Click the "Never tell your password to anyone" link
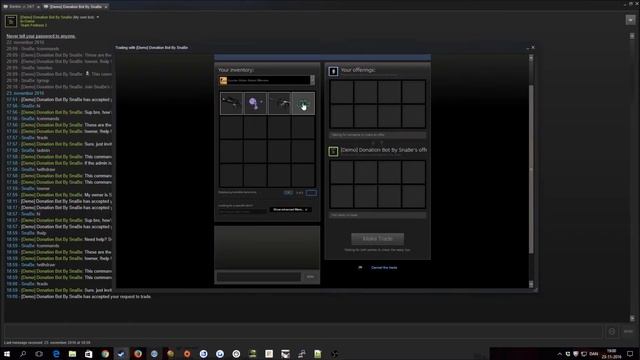640x360 pixels. (x=41, y=36)
